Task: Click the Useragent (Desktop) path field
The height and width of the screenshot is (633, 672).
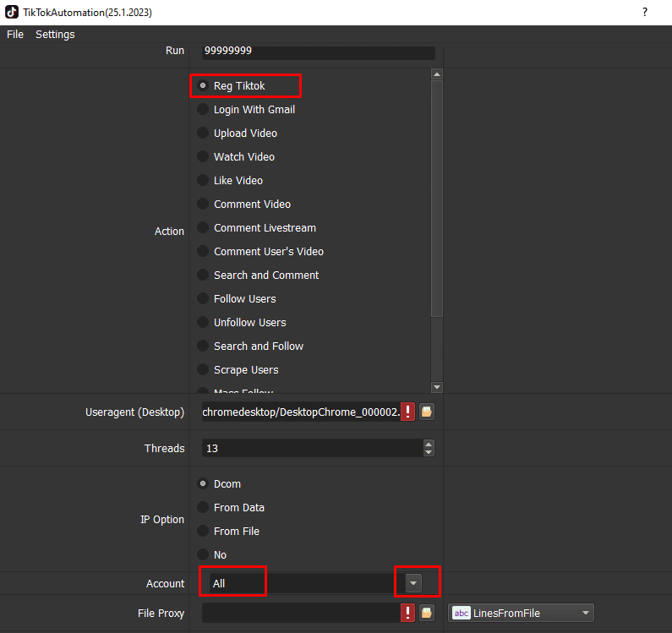Action: point(301,412)
